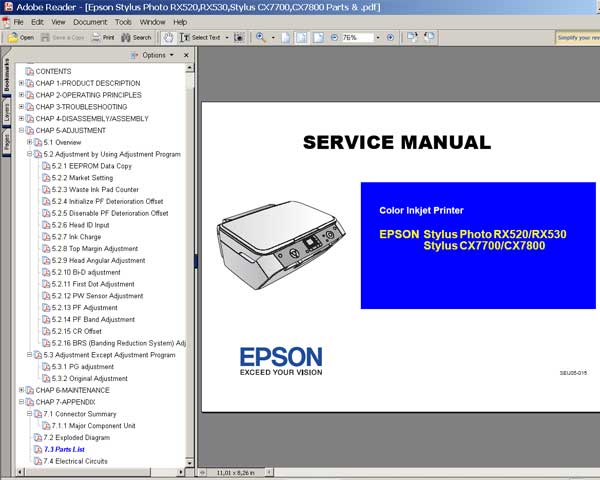Expand CHAP 2-OPERATING PRINCIPLES bookmark

[x=21, y=95]
